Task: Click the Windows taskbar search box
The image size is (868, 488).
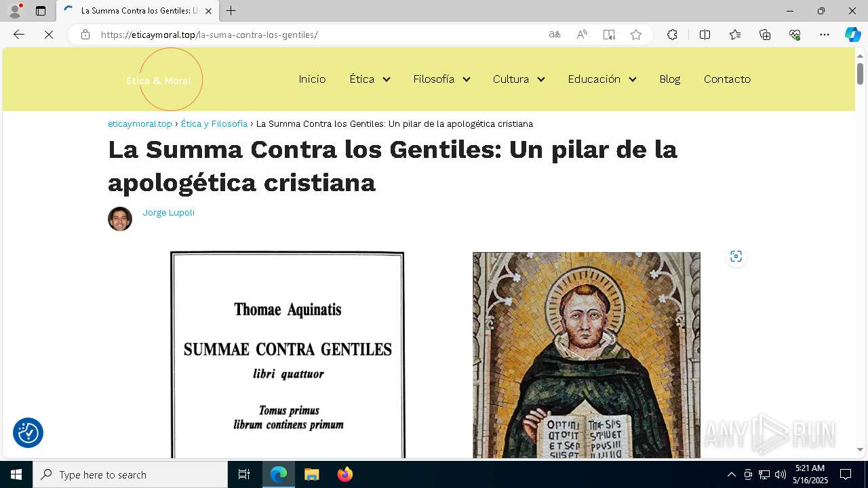Action: pos(130,474)
